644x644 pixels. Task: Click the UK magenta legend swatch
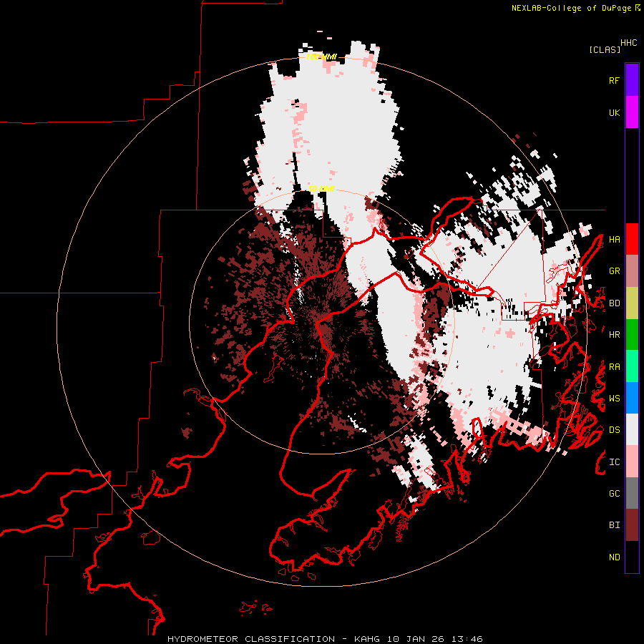(632, 112)
